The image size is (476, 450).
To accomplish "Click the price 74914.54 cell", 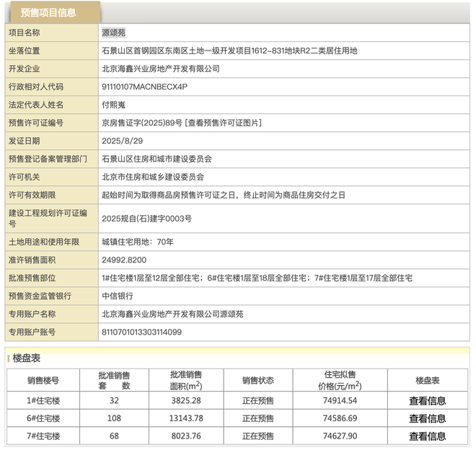I will [341, 401].
